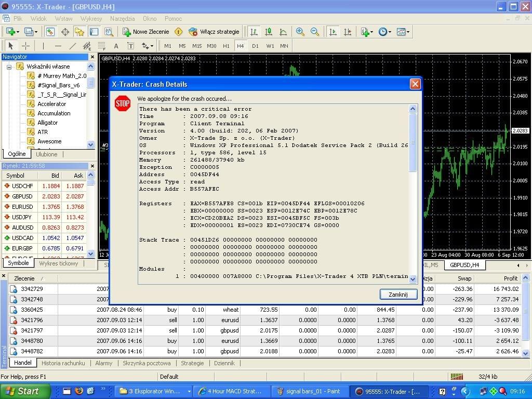This screenshot has height=399, width=532.
Task: Open the Plik menu
Action: [18, 19]
